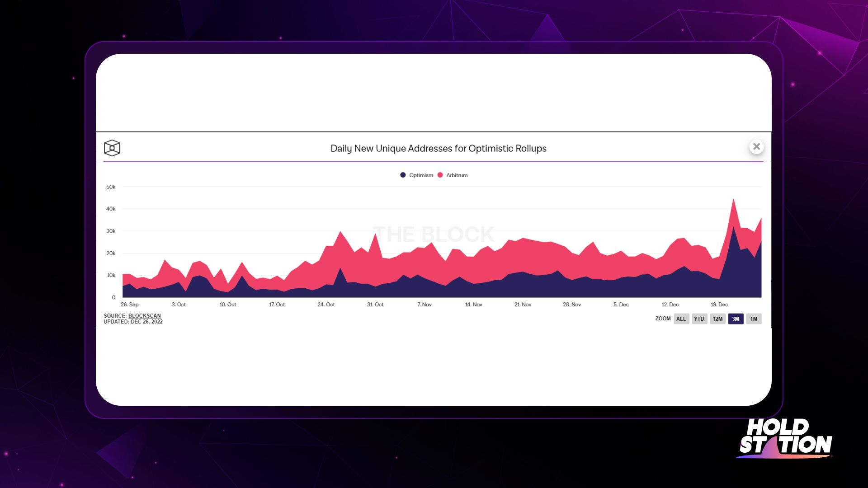This screenshot has width=868, height=488.
Task: Click the 10k y-axis label
Action: [111, 275]
